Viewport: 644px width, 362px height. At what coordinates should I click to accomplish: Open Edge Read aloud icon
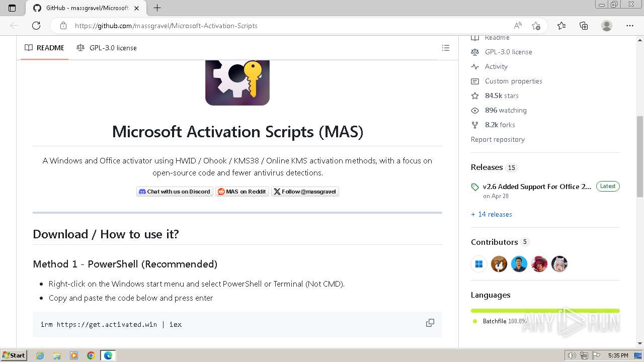[x=518, y=26]
